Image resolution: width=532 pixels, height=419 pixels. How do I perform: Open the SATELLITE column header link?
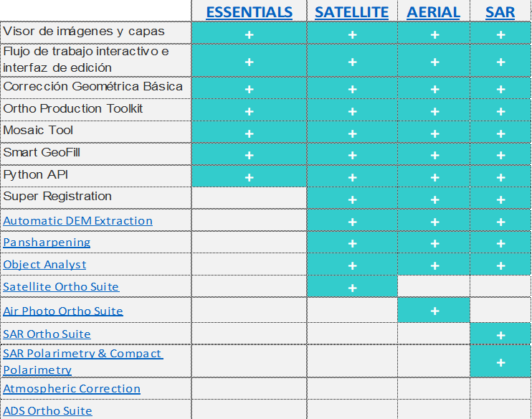(351, 12)
